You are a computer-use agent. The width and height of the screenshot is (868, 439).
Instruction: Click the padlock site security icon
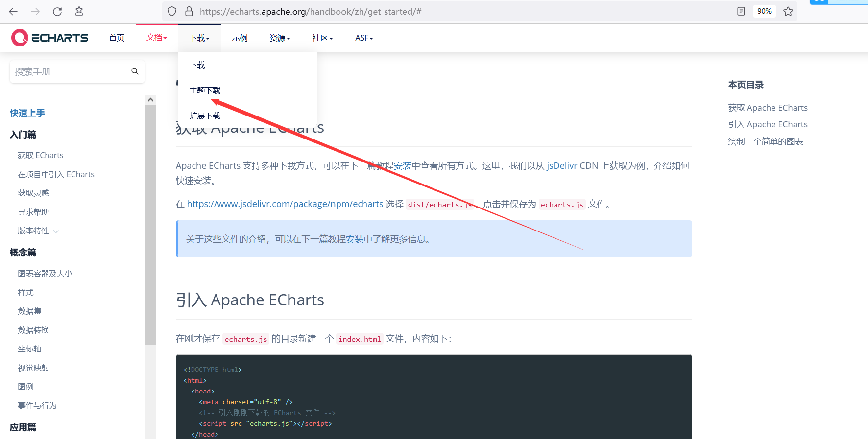(189, 11)
